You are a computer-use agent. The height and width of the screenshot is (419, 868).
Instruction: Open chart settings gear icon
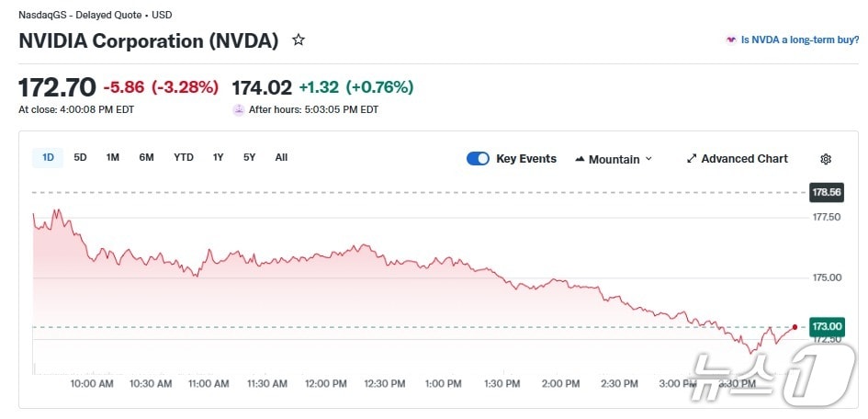pos(826,159)
